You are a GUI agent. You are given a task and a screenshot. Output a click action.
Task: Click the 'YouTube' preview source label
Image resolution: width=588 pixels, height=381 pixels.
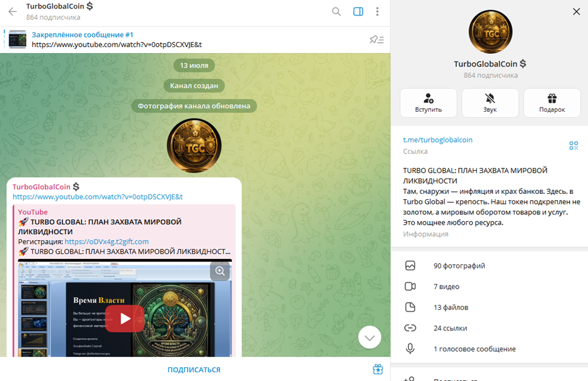tap(33, 212)
